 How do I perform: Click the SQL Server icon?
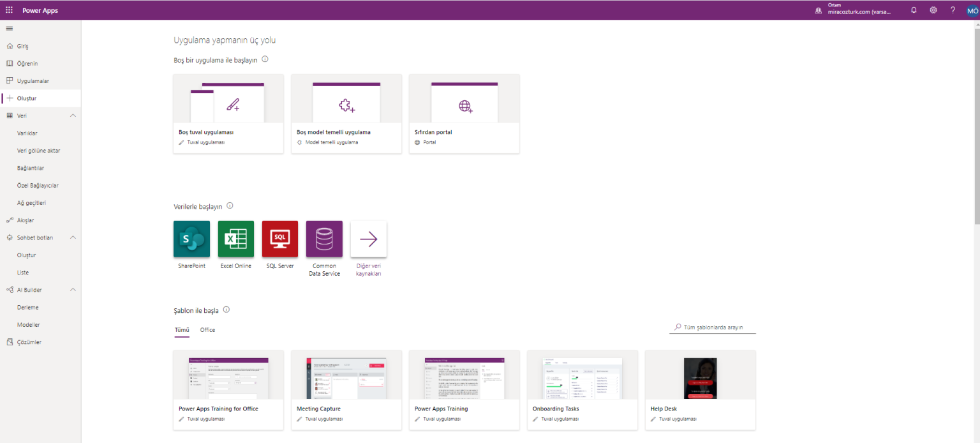[x=280, y=239]
